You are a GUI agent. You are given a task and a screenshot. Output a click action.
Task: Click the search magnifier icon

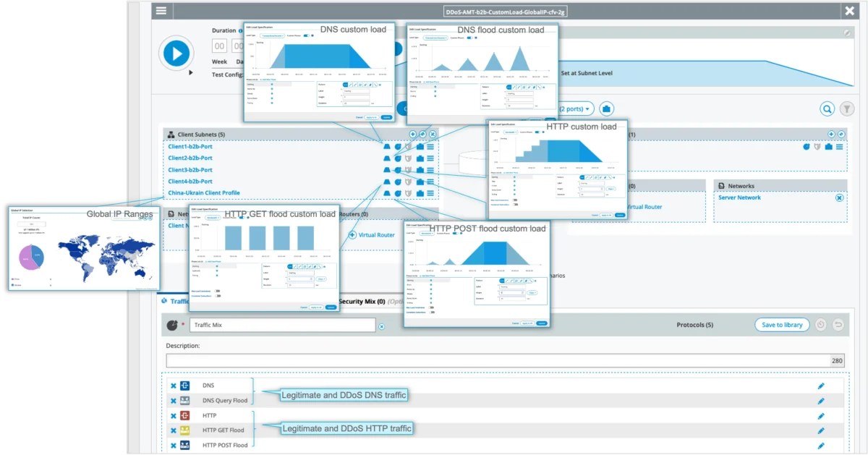click(827, 109)
